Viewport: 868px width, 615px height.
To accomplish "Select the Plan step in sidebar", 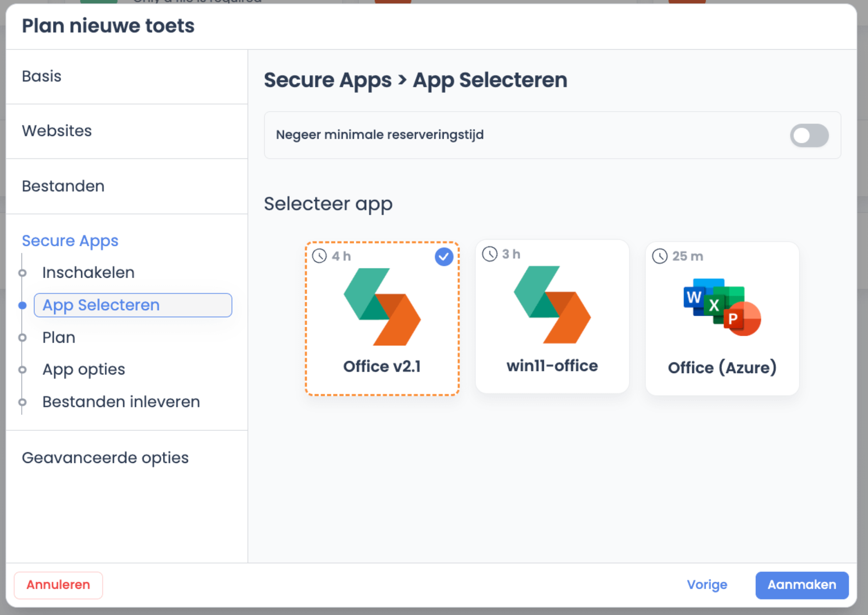I will pos(59,337).
